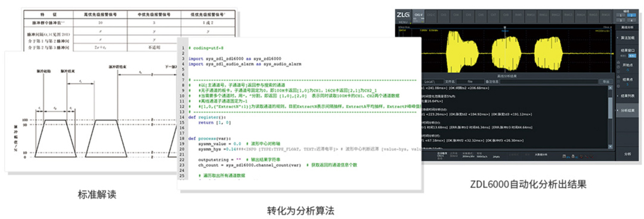
Task: Click result text 'OK:脉冲tf3 <26.30ms>'
Action: [x=505, y=140]
